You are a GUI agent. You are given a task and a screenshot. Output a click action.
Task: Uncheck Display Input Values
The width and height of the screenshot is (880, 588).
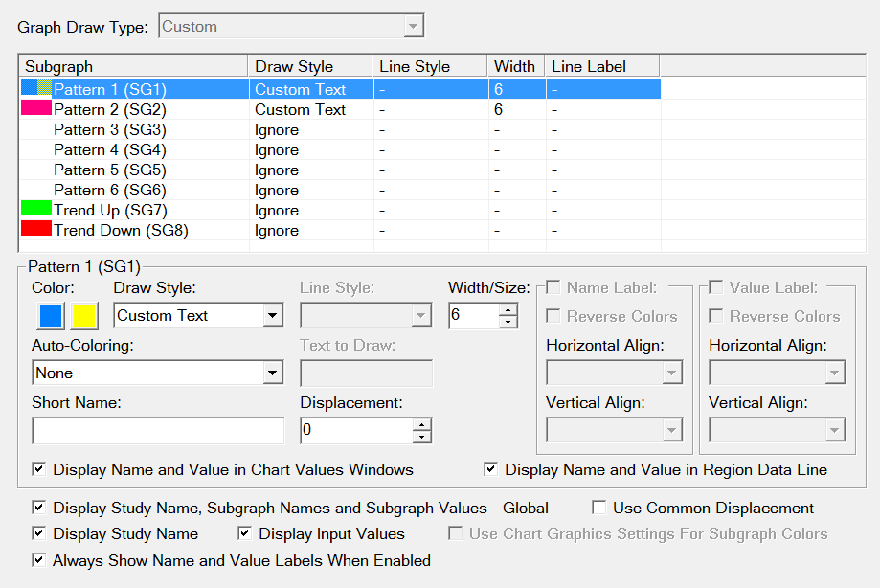point(244,533)
